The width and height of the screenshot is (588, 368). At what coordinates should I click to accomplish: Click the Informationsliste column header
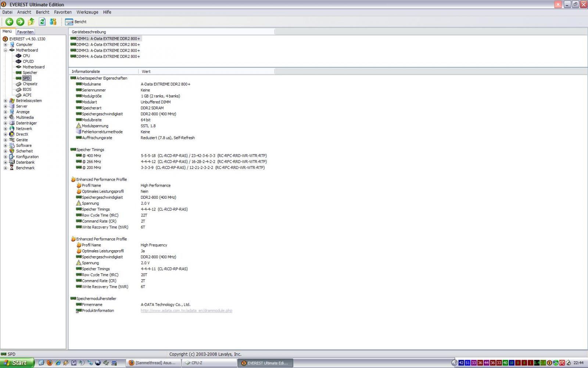103,71
